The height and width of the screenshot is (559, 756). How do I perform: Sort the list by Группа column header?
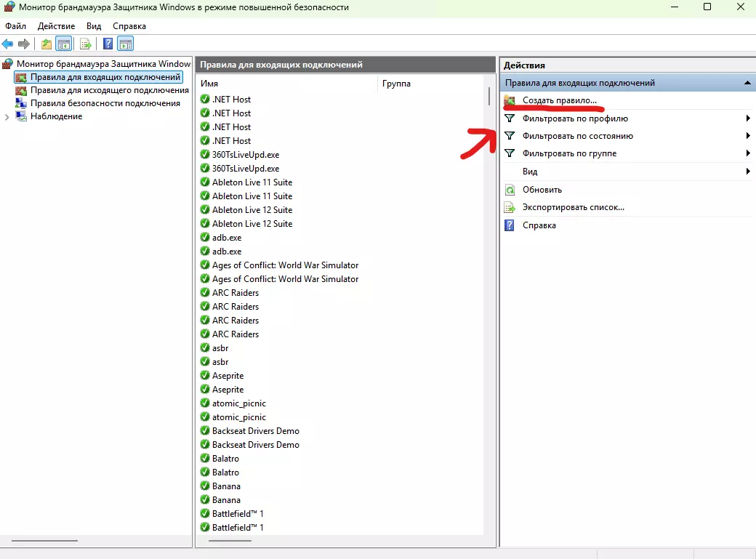[431, 84]
